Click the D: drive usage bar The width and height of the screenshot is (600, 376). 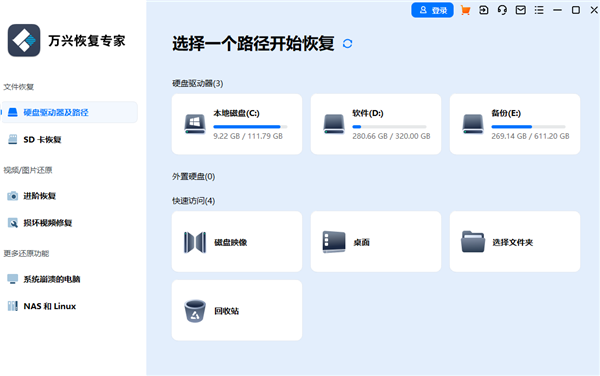[x=389, y=127]
